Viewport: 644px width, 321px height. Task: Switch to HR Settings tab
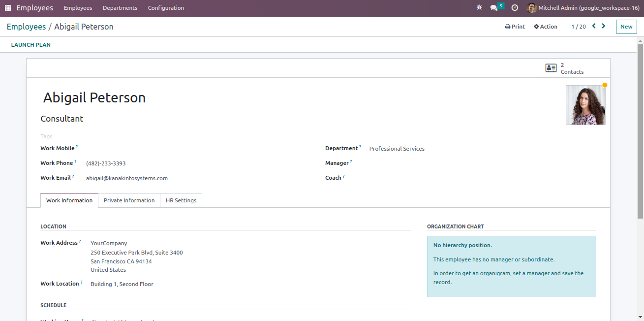pos(181,200)
